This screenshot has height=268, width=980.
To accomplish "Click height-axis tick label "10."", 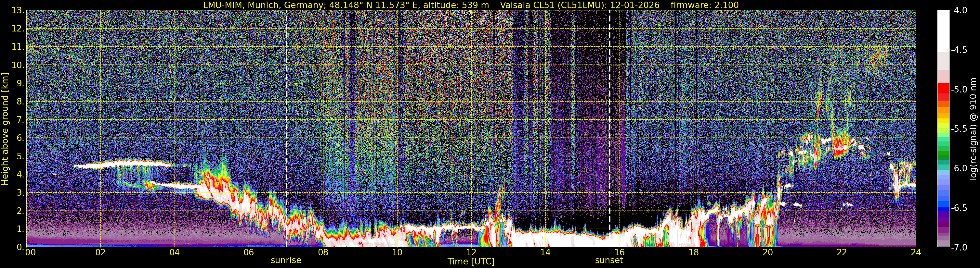I will pyautogui.click(x=18, y=65).
